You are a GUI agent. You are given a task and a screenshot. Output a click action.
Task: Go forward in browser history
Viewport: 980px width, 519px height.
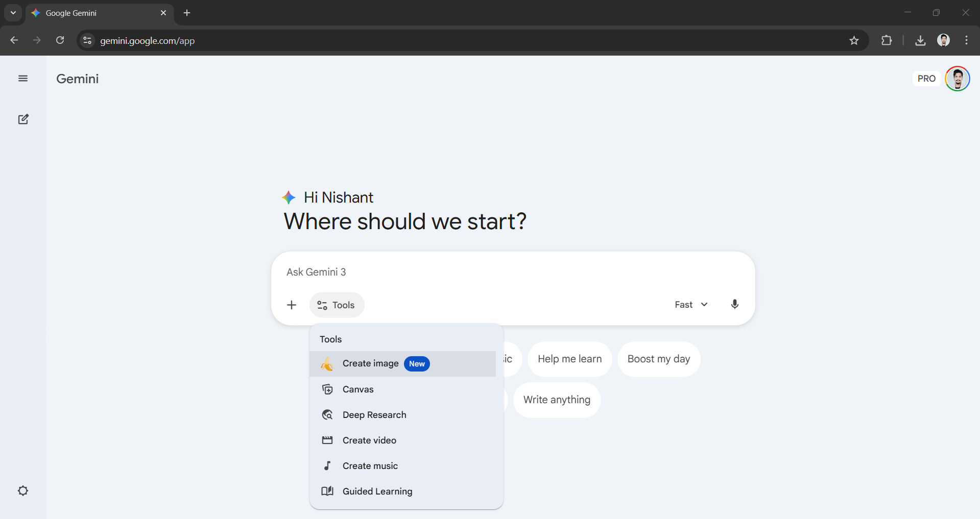(x=37, y=40)
